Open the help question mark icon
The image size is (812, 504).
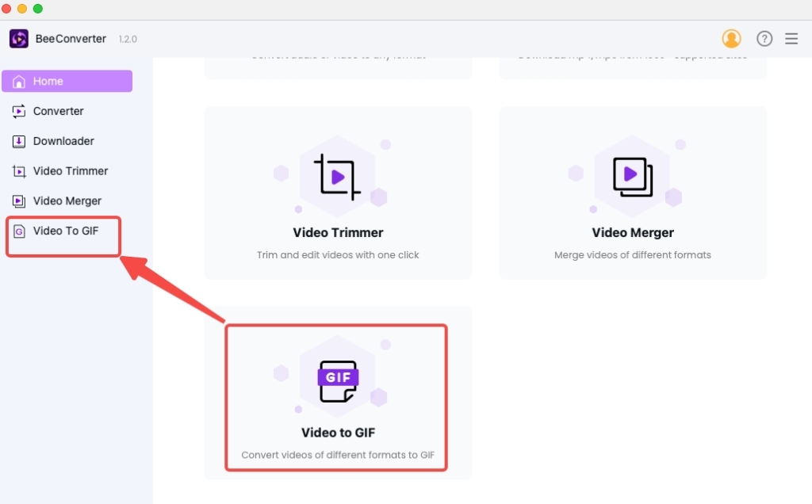point(764,38)
